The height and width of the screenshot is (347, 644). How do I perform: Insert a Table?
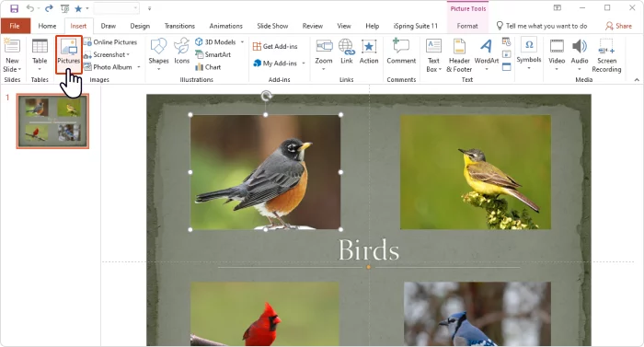(x=40, y=55)
